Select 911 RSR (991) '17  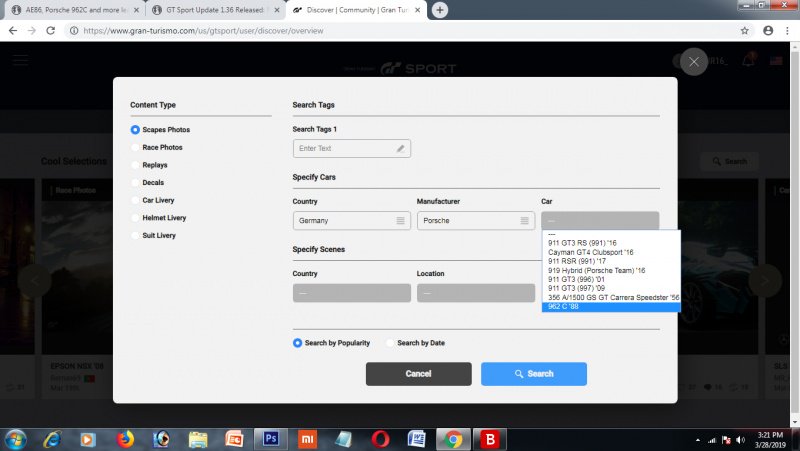pos(611,261)
